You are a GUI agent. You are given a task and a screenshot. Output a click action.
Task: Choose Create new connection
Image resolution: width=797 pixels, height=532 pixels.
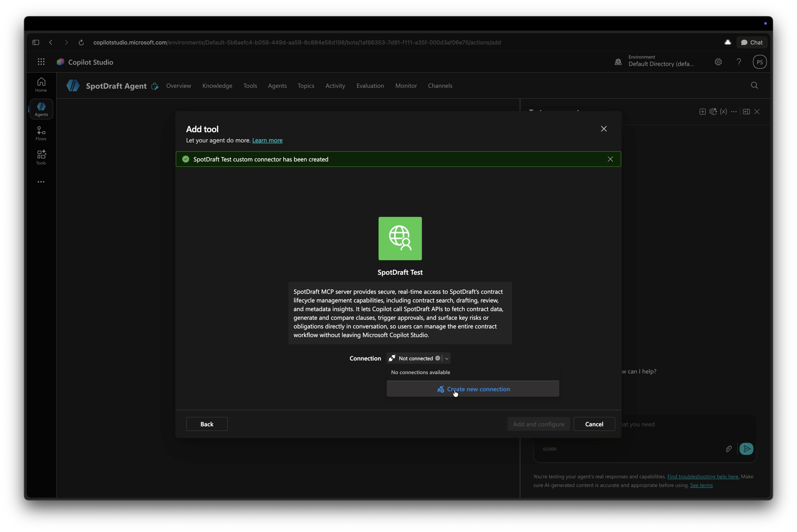(473, 389)
